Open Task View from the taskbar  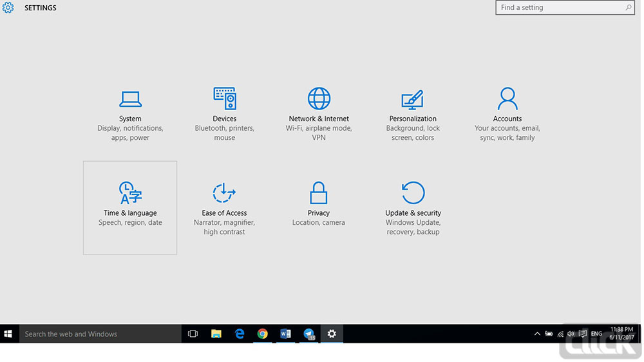tap(193, 334)
